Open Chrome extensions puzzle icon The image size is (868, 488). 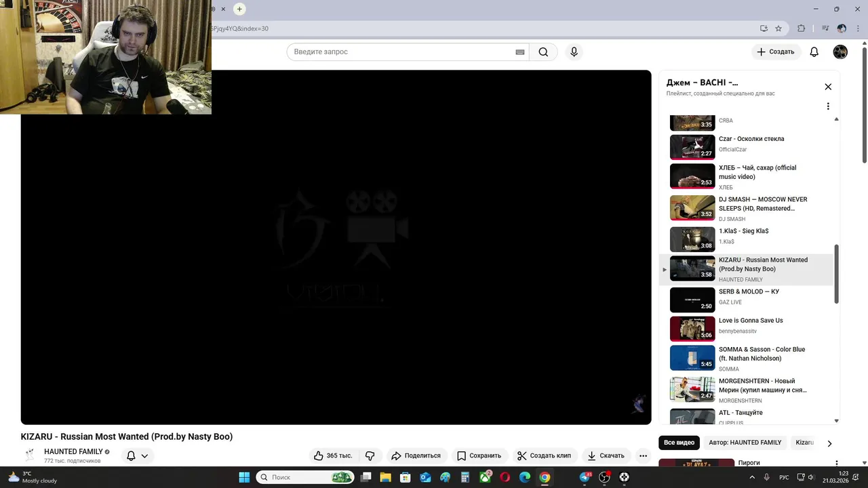pos(802,28)
